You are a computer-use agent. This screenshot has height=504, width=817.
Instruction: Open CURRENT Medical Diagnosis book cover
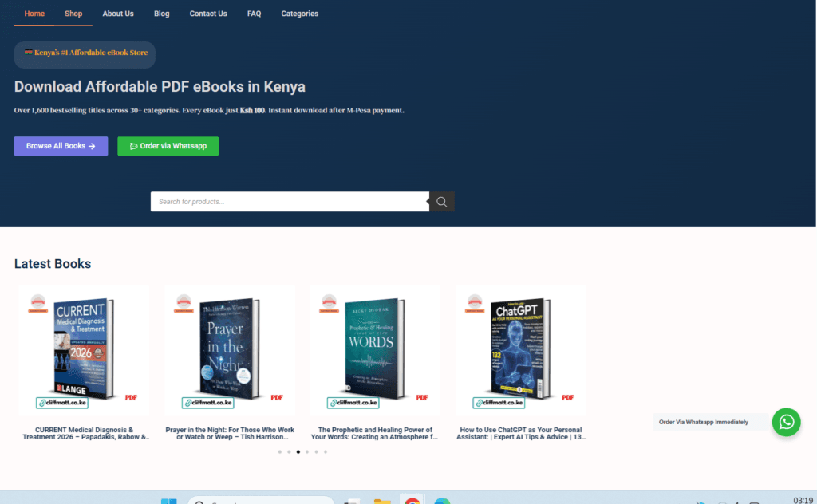(x=84, y=350)
